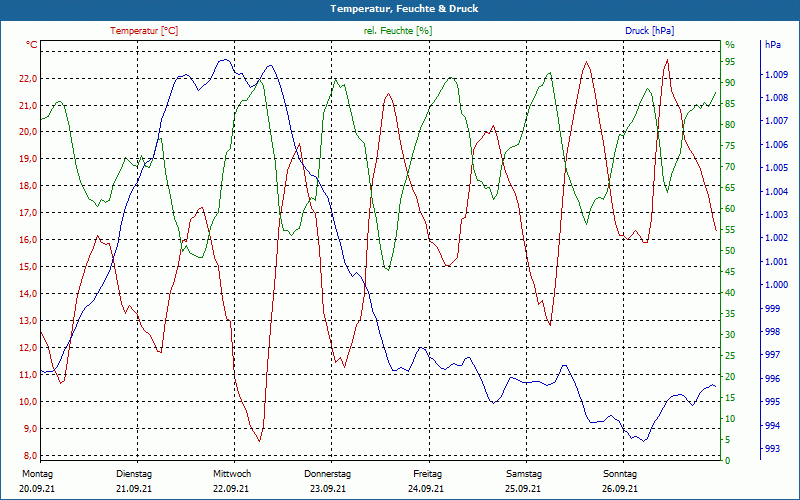This screenshot has height=500, width=800.
Task: Click the pressure tick '1.003'
Action: [x=777, y=215]
